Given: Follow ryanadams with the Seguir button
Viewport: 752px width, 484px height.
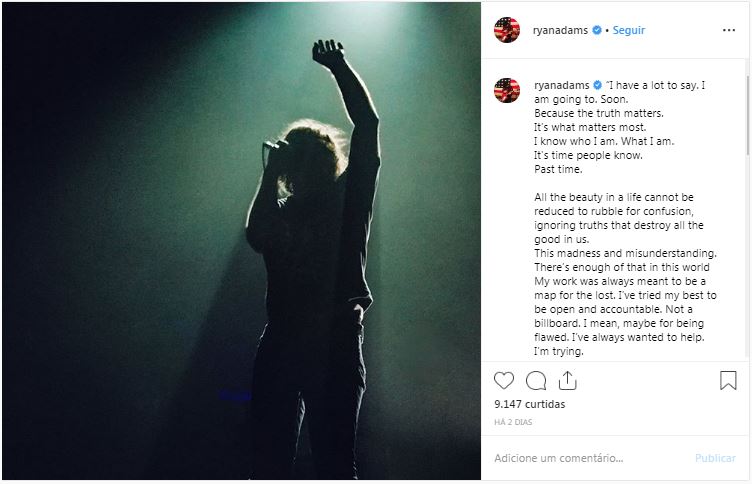Looking at the screenshot, I should pos(628,30).
